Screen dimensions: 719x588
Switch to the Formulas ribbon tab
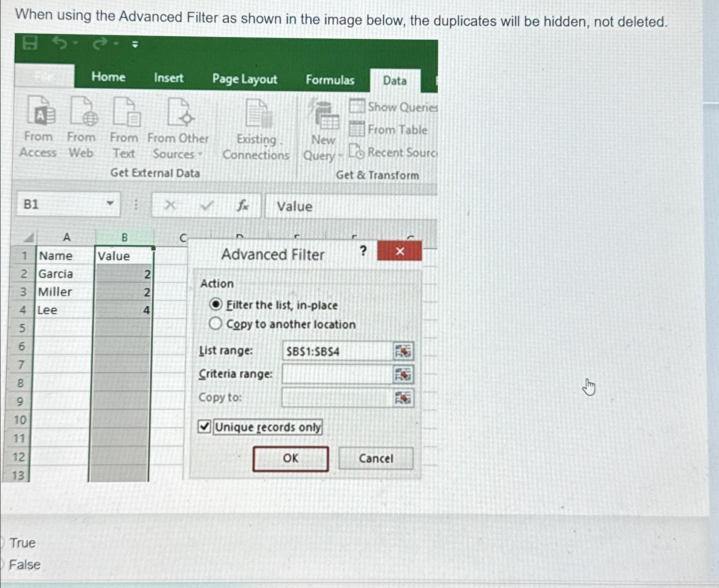pyautogui.click(x=330, y=79)
